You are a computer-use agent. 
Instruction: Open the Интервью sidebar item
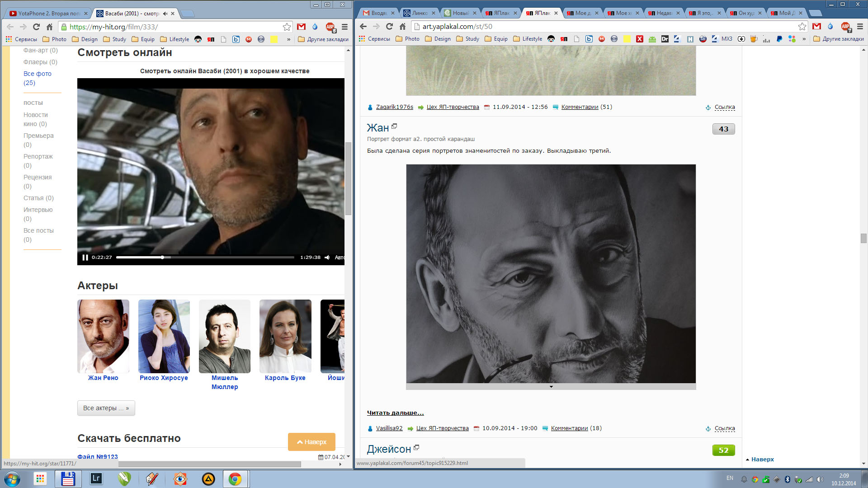pos(38,214)
